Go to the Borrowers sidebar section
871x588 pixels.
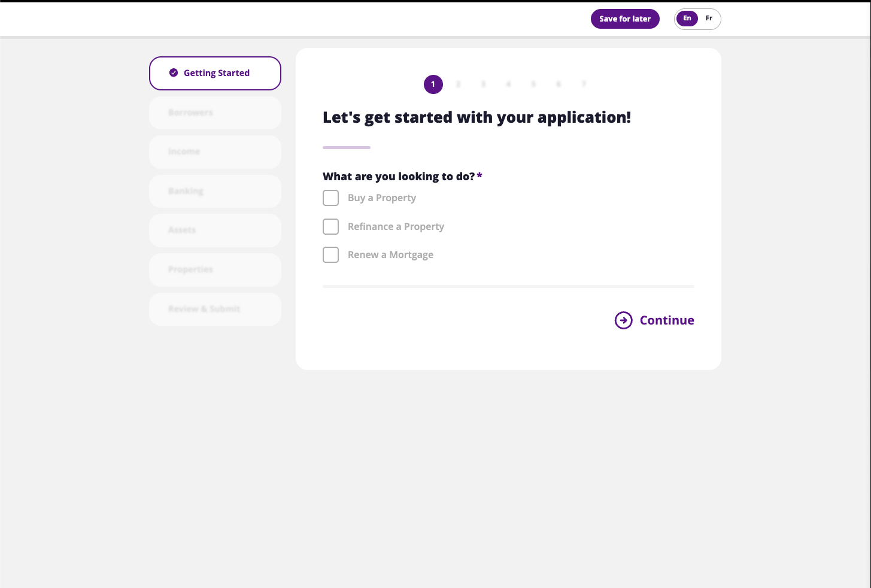(x=215, y=113)
